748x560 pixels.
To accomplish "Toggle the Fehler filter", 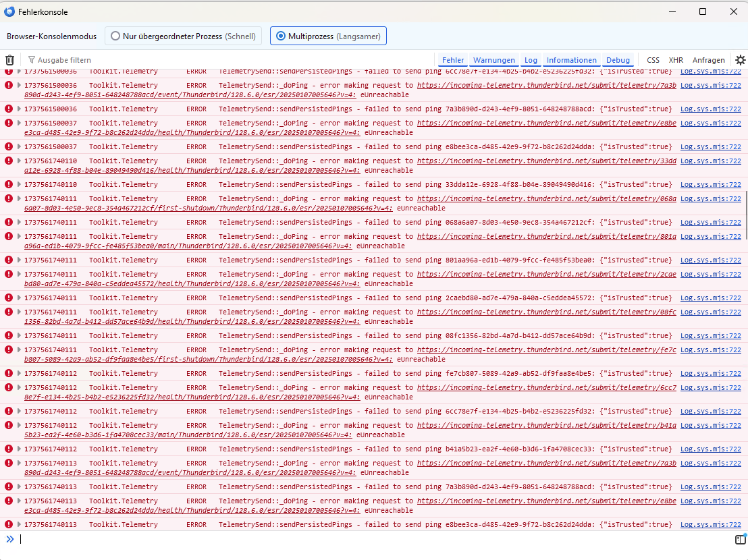I will (x=453, y=60).
